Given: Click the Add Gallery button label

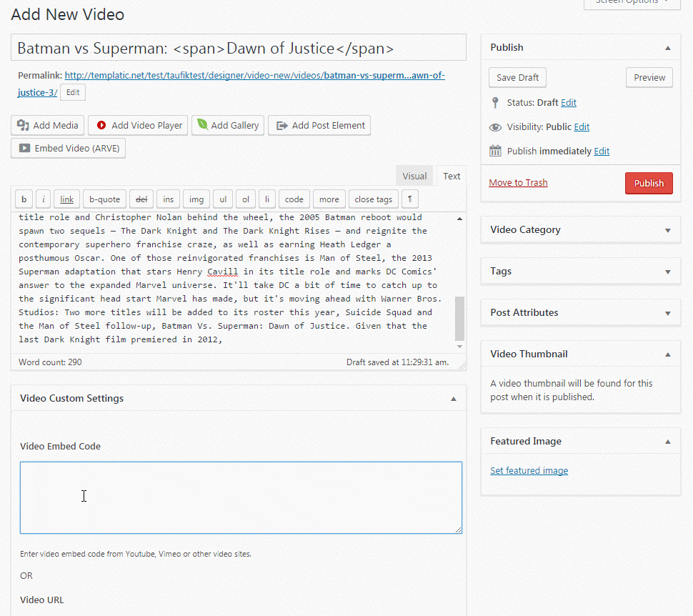Looking at the screenshot, I should pos(234,126).
